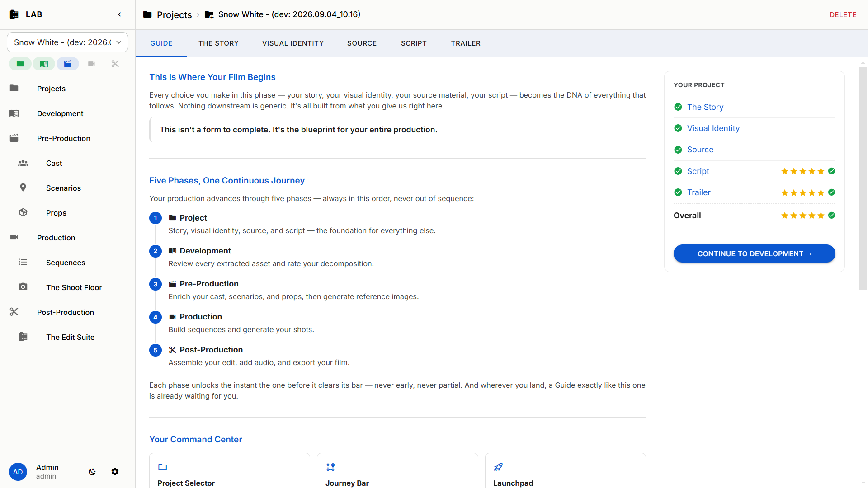Select the grey camera production phase icon
The width and height of the screenshot is (868, 488).
click(x=91, y=64)
